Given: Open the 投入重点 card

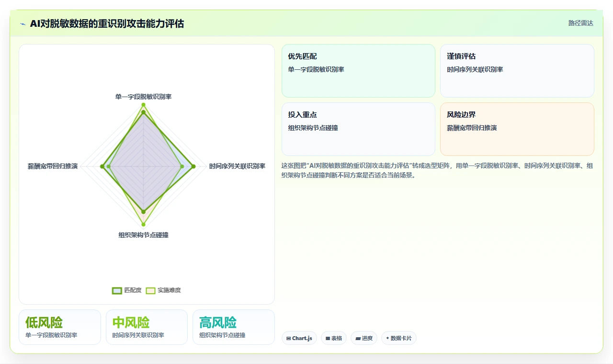Looking at the screenshot, I should (358, 129).
